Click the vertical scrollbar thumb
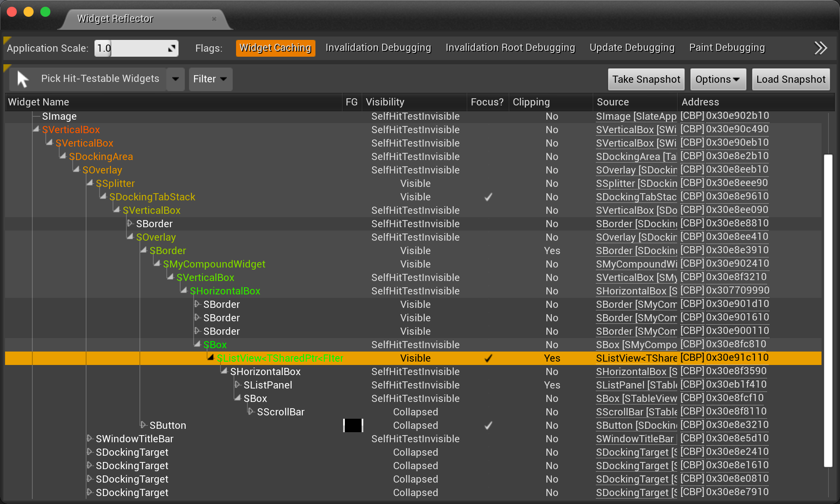The height and width of the screenshot is (504, 840). coord(828,311)
